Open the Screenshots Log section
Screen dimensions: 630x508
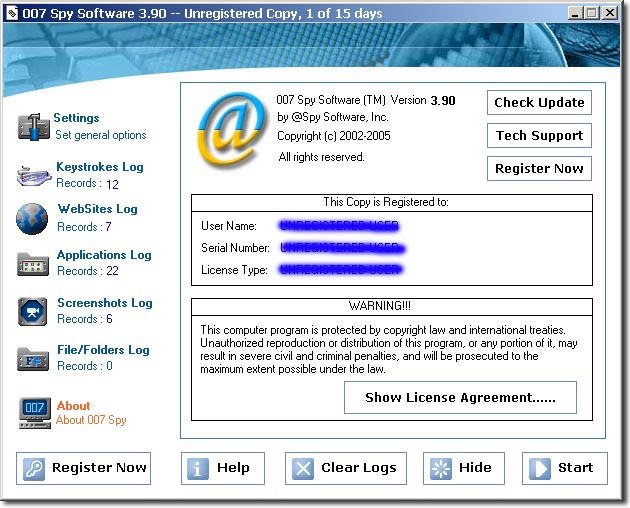click(105, 303)
